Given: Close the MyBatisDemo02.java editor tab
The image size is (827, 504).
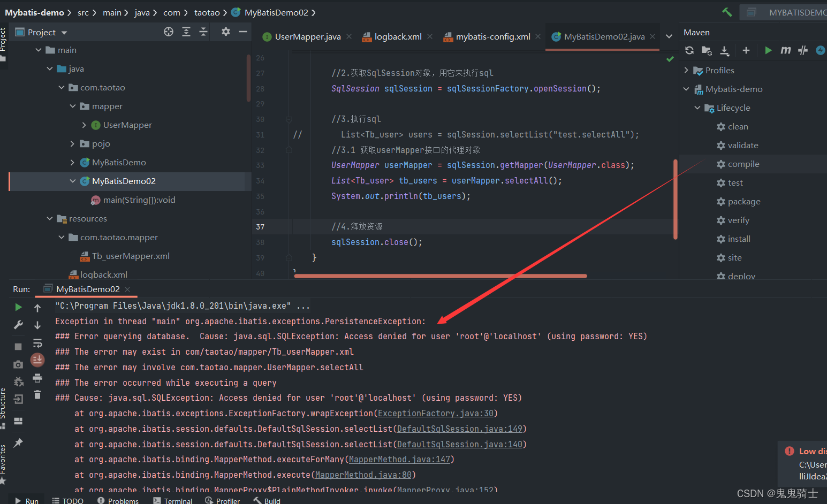Looking at the screenshot, I should 653,36.
